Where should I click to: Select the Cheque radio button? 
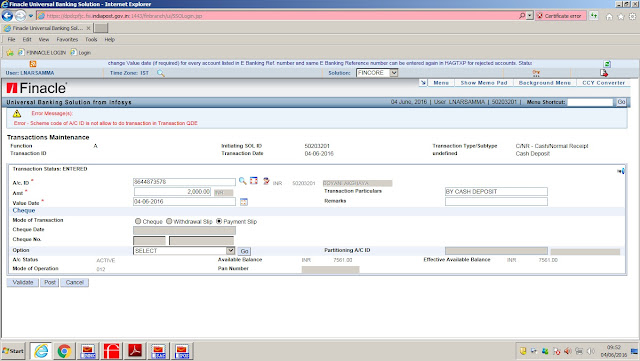(x=138, y=221)
